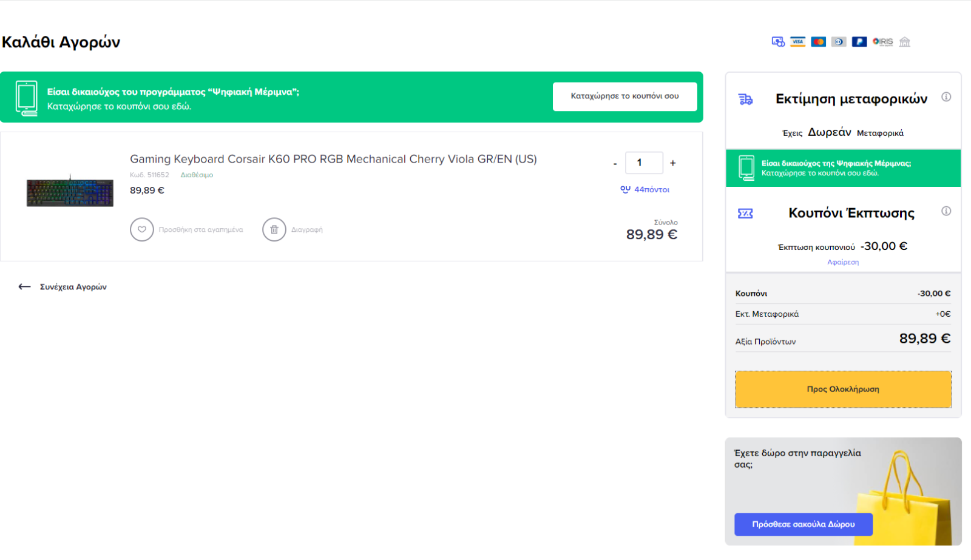Open the Gaming Keyboard Corsair K60 product title
This screenshot has height=560, width=971.
[x=333, y=159]
